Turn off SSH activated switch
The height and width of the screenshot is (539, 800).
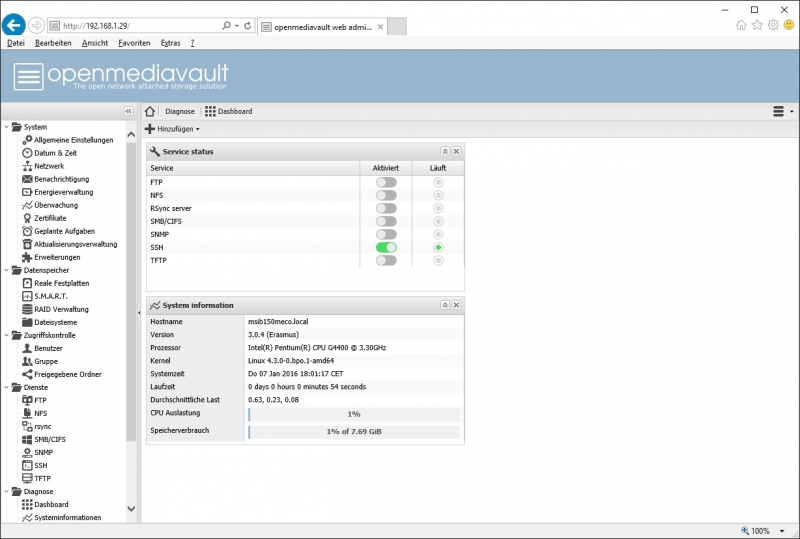[386, 248]
